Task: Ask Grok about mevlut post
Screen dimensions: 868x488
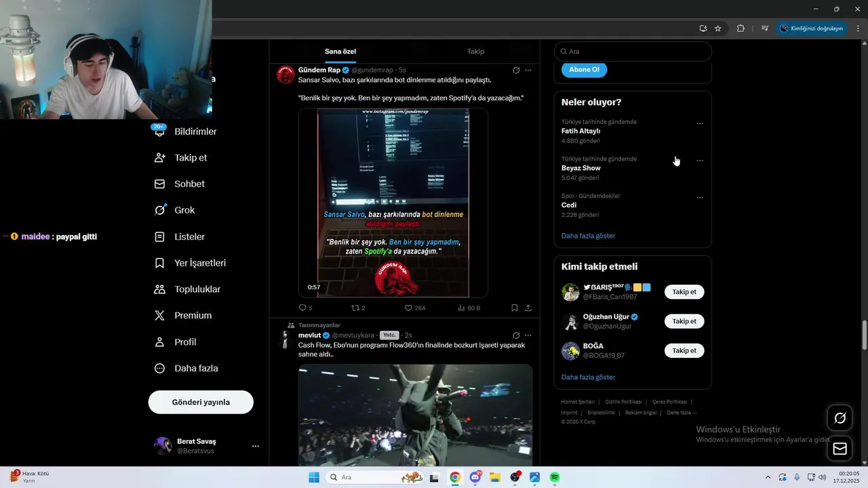Action: pos(516,335)
